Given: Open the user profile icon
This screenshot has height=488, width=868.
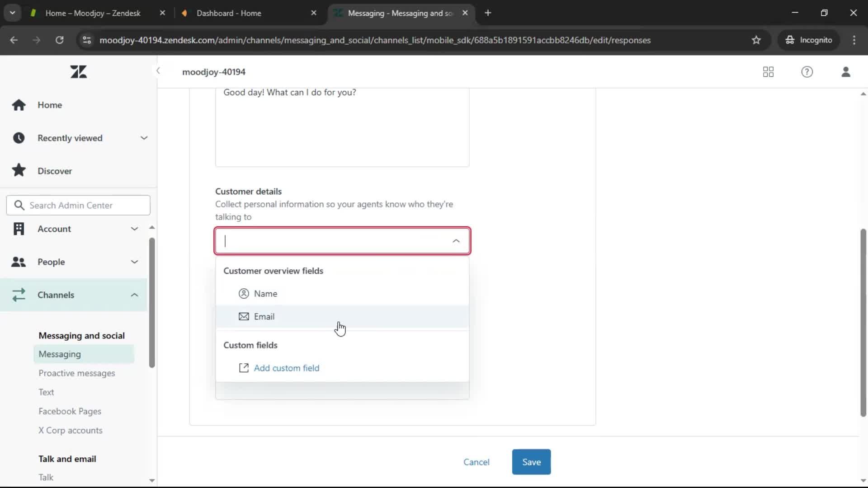Looking at the screenshot, I should pyautogui.click(x=846, y=72).
